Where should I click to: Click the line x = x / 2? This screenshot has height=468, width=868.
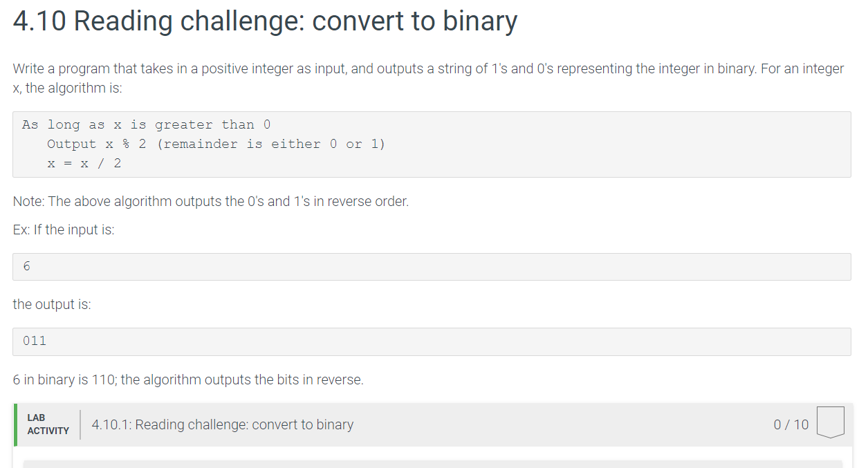(83, 163)
